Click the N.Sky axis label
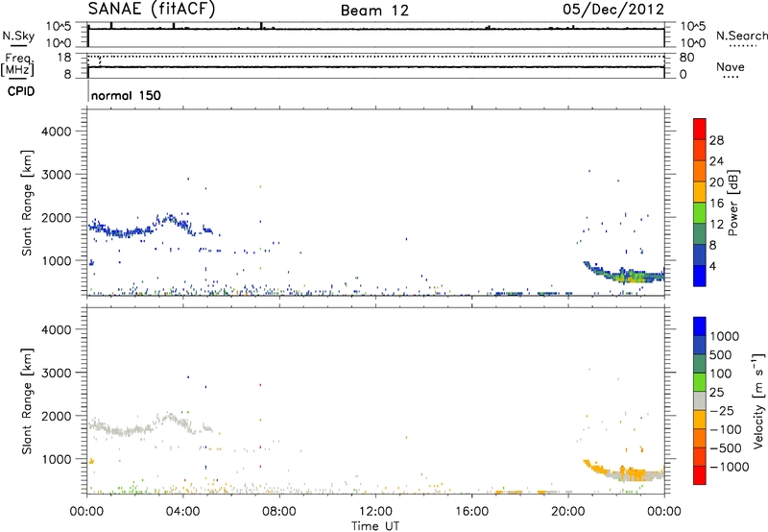Viewport: 768px width, 532px height. [x=18, y=36]
